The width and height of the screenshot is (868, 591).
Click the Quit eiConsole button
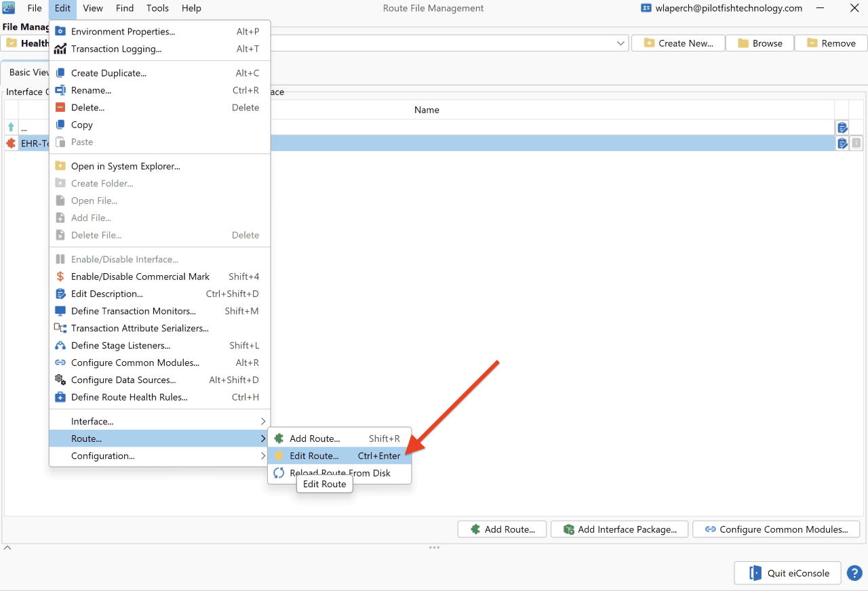[x=788, y=573]
